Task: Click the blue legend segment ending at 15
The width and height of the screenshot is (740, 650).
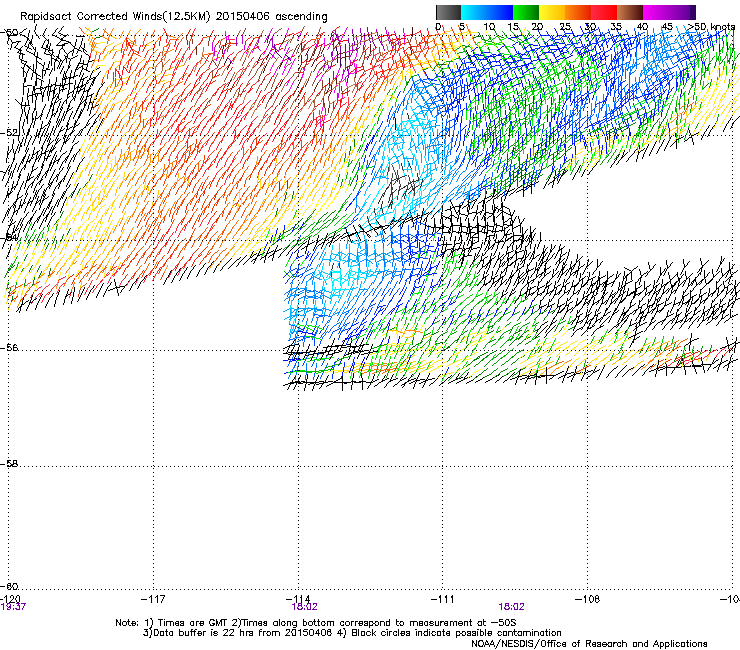Action: pyautogui.click(x=500, y=12)
